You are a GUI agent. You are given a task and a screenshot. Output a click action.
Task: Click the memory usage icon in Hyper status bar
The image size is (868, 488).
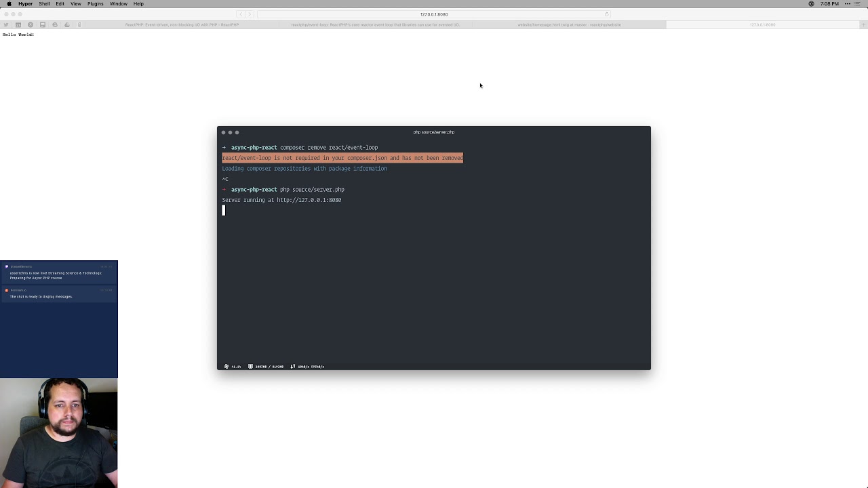[250, 366]
